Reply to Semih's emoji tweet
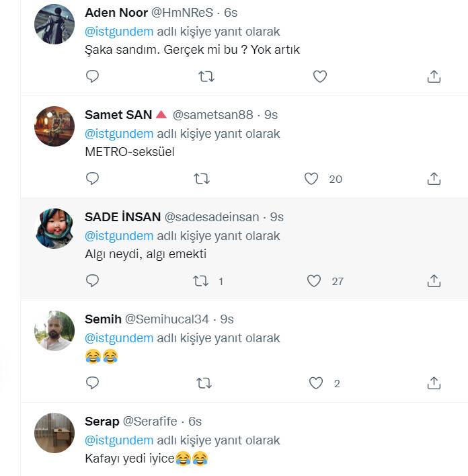This screenshot has height=476, width=468. (x=93, y=383)
